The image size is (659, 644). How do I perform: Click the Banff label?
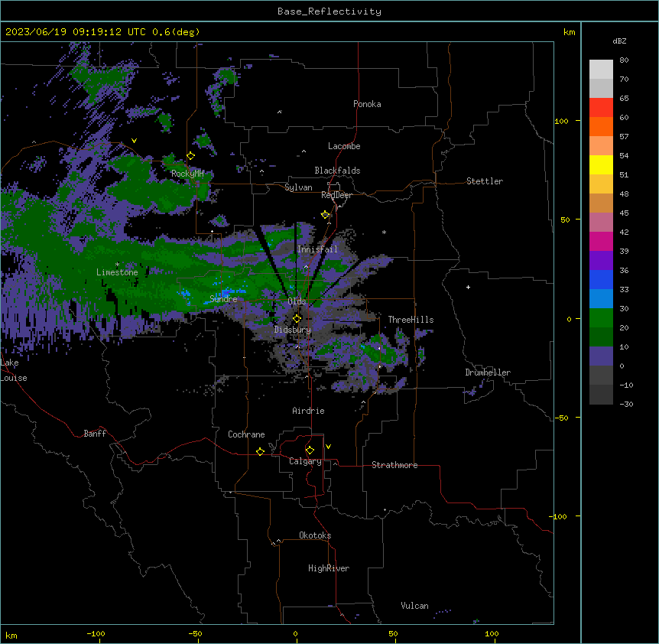click(x=95, y=434)
